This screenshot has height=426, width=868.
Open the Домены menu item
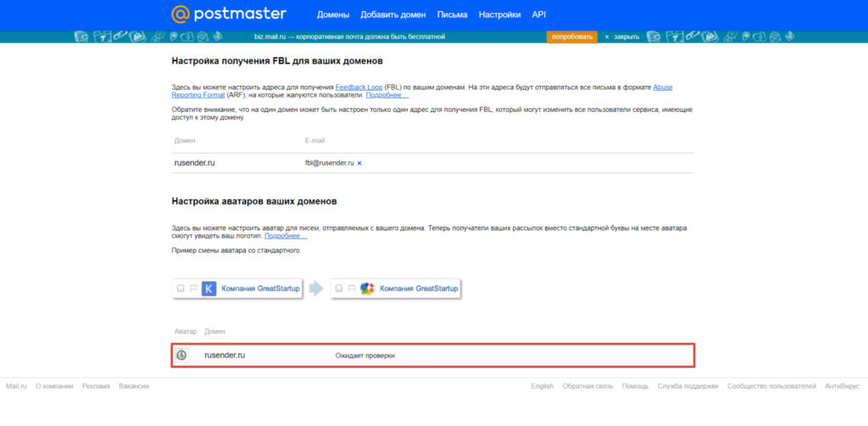[333, 15]
